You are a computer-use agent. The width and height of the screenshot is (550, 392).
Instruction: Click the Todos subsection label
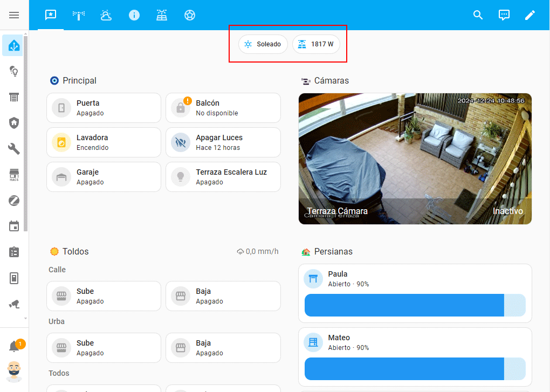[x=59, y=373]
